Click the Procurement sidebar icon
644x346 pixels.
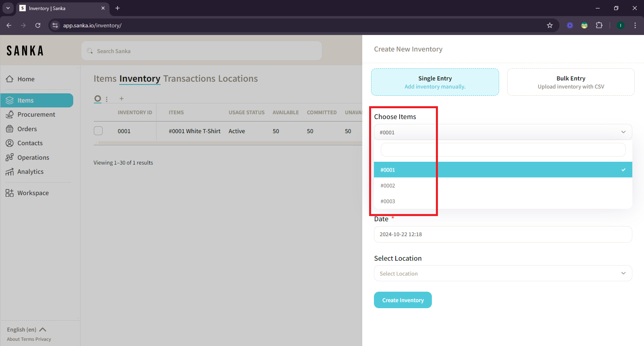tap(10, 115)
